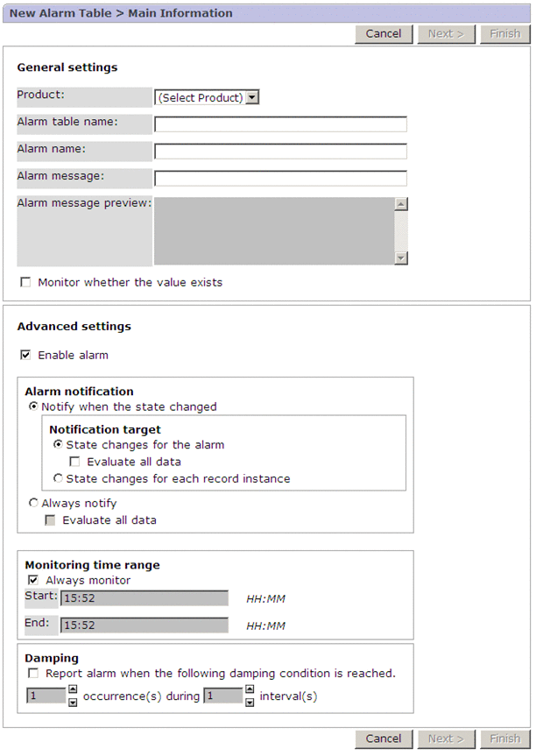Click the Alarm table name field

[x=280, y=124]
